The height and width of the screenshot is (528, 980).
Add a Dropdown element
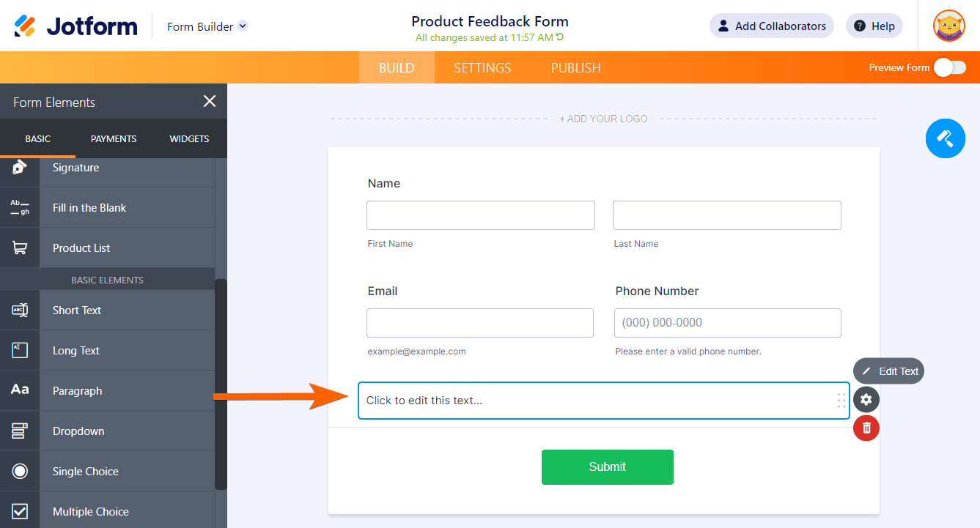point(78,431)
